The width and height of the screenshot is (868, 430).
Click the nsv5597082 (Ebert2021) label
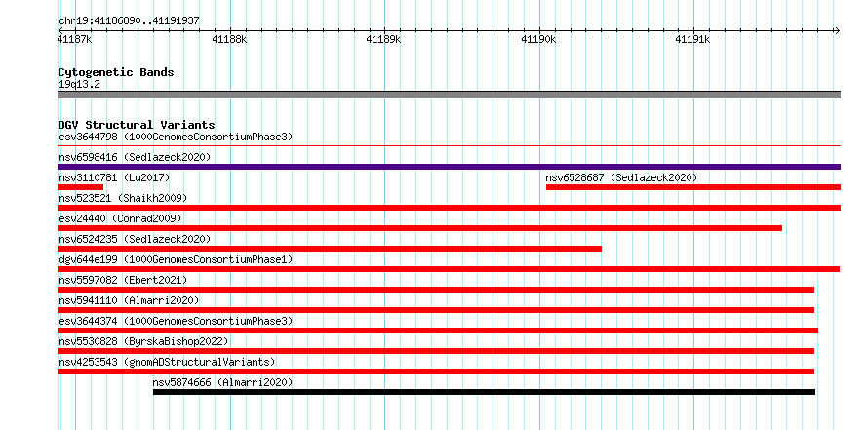pos(123,280)
